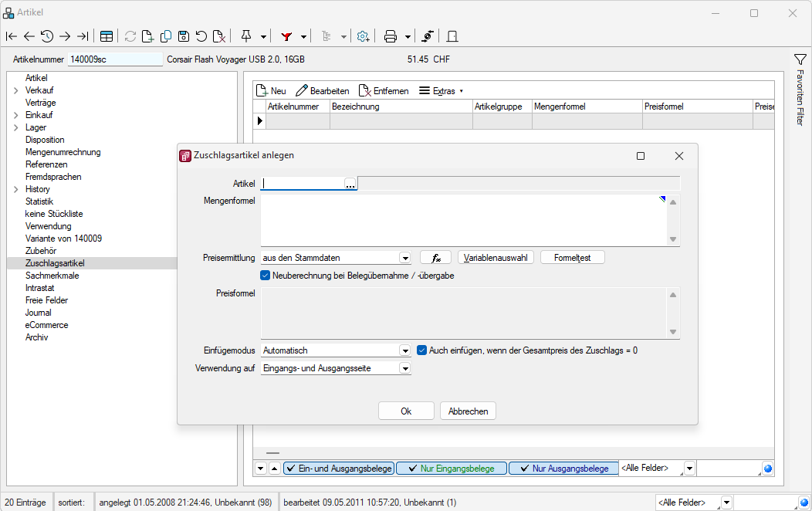The height and width of the screenshot is (511, 812).
Task: Click the globe icon in the status bar
Action: coord(804,503)
